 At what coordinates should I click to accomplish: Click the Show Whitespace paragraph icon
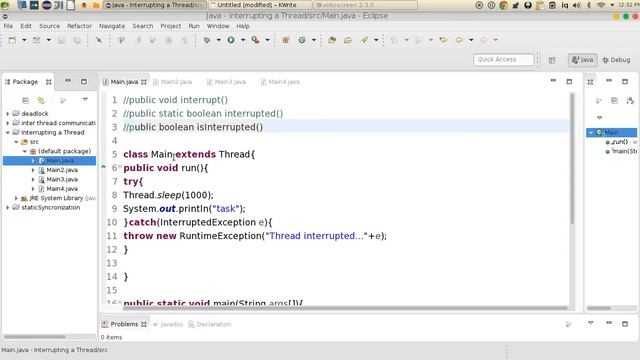[121, 40]
